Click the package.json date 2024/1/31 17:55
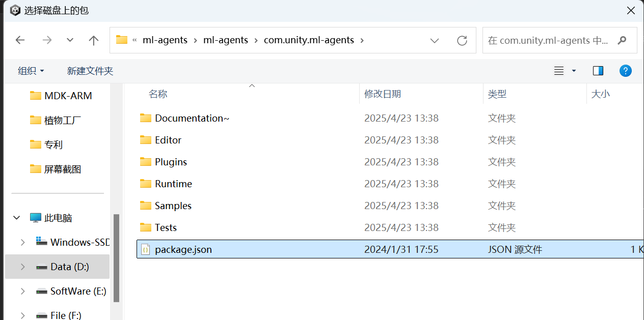Screen dimensions: 644x320 (401, 249)
